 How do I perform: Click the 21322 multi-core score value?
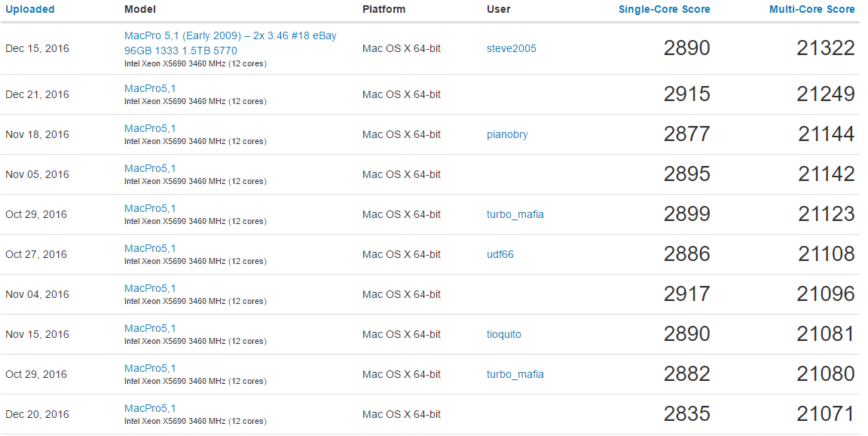826,49
